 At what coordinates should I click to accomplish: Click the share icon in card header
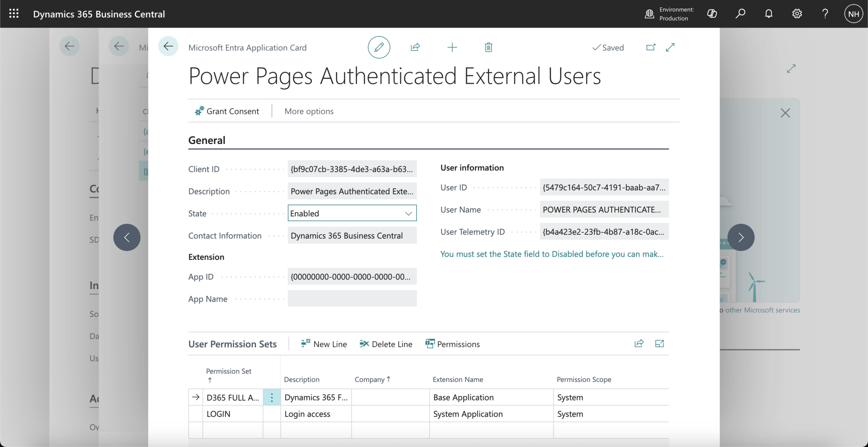(415, 47)
